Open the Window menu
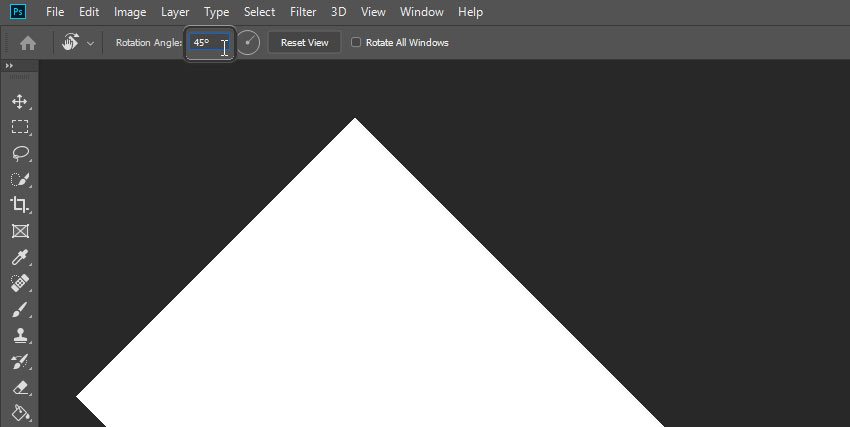This screenshot has width=850, height=427. 421,12
